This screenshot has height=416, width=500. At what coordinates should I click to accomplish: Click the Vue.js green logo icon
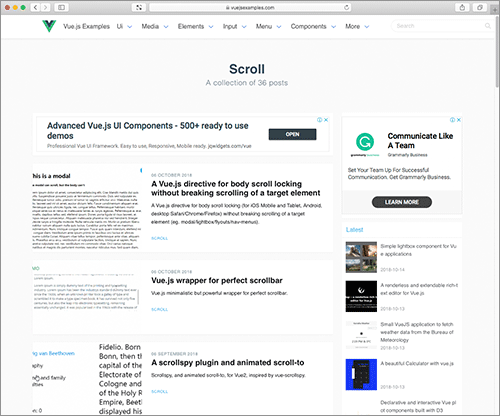tap(49, 26)
